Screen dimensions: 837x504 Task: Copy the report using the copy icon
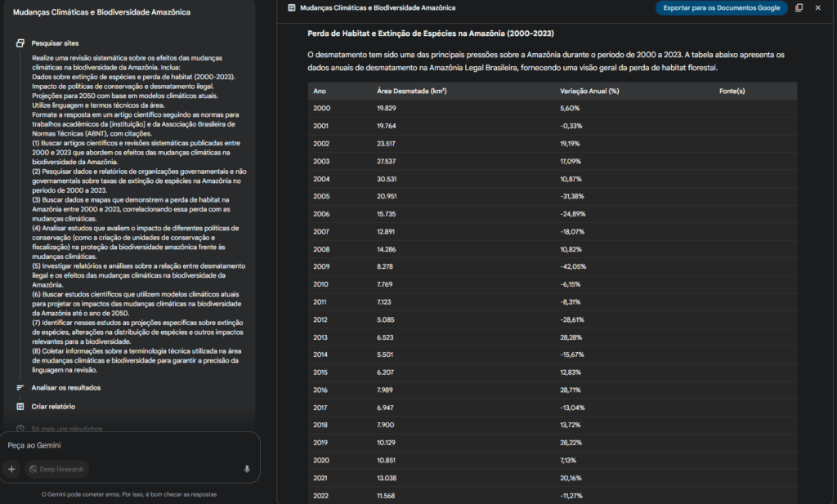coord(797,7)
